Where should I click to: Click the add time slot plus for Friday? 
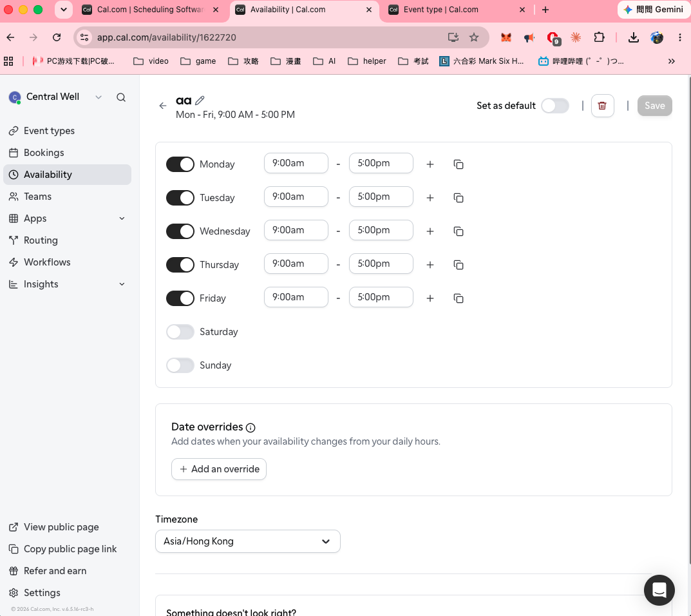(x=430, y=298)
